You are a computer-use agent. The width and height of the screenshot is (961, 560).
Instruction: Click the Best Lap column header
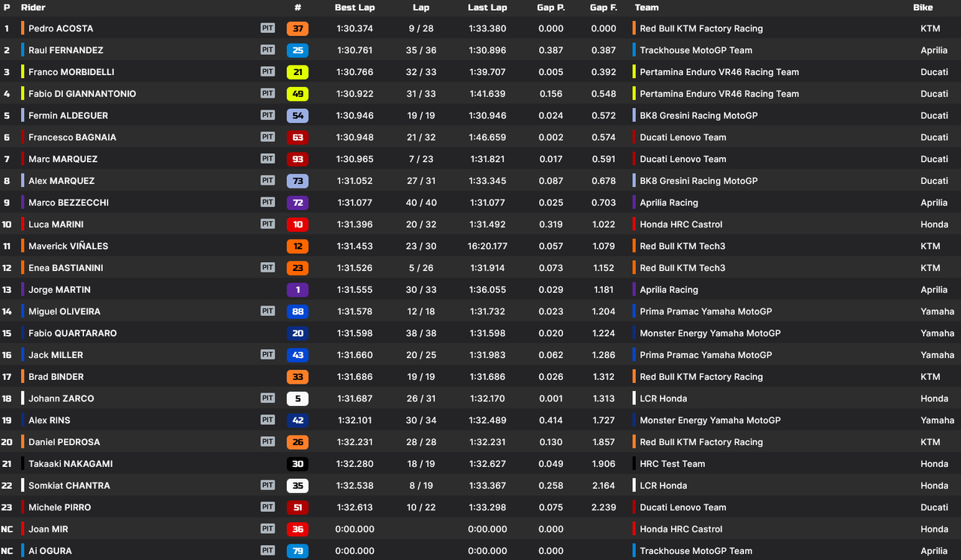(354, 8)
